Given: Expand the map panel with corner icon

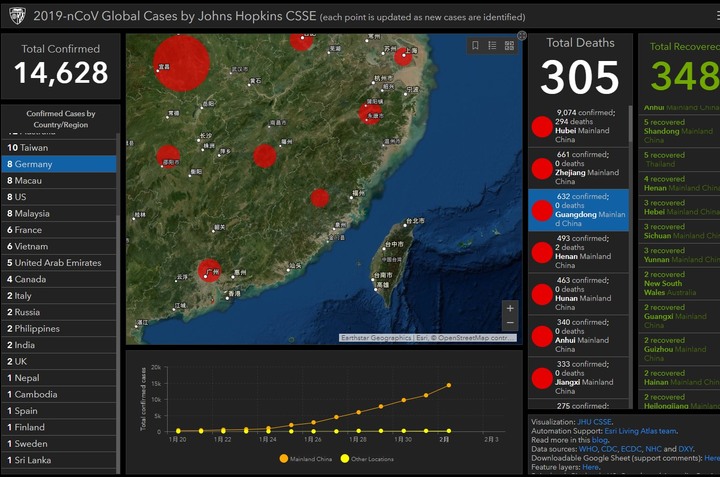Looking at the screenshot, I should [x=522, y=35].
